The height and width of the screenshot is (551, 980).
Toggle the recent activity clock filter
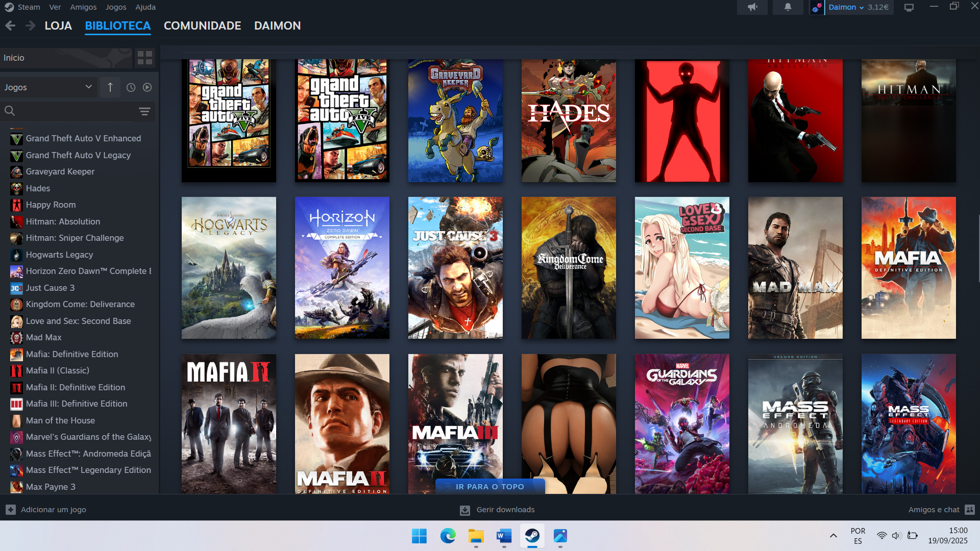[x=131, y=87]
